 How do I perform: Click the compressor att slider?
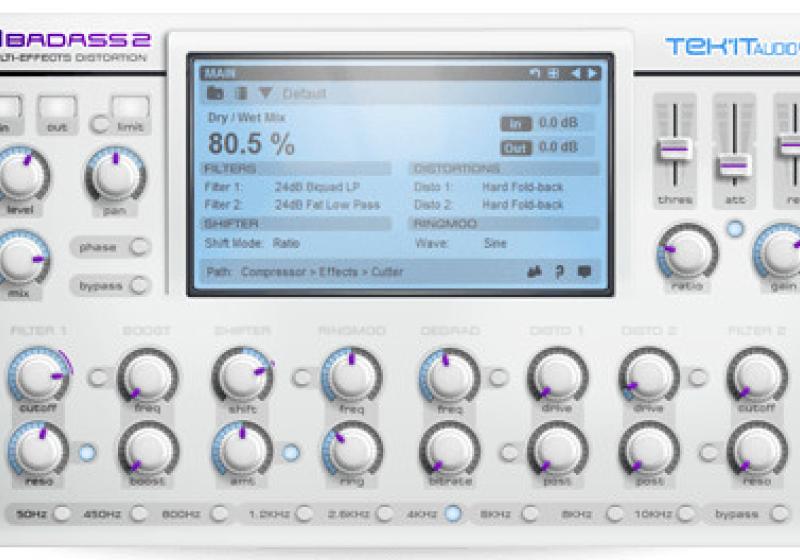(734, 165)
